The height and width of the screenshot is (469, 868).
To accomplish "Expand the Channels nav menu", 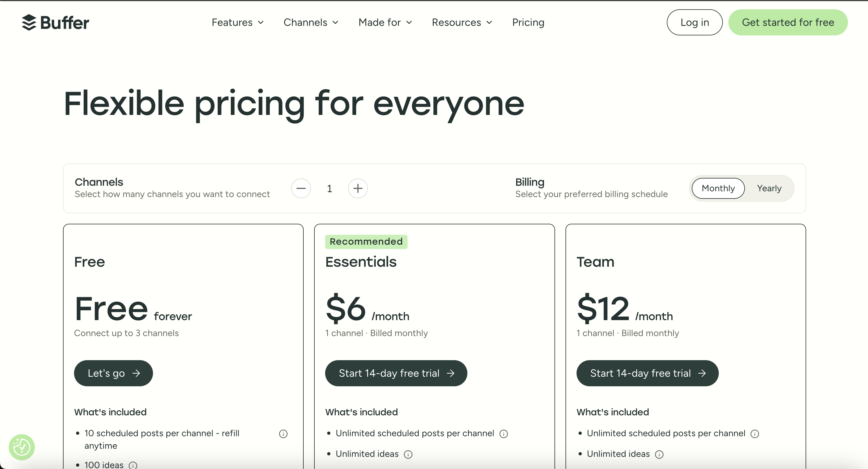I will click(311, 22).
